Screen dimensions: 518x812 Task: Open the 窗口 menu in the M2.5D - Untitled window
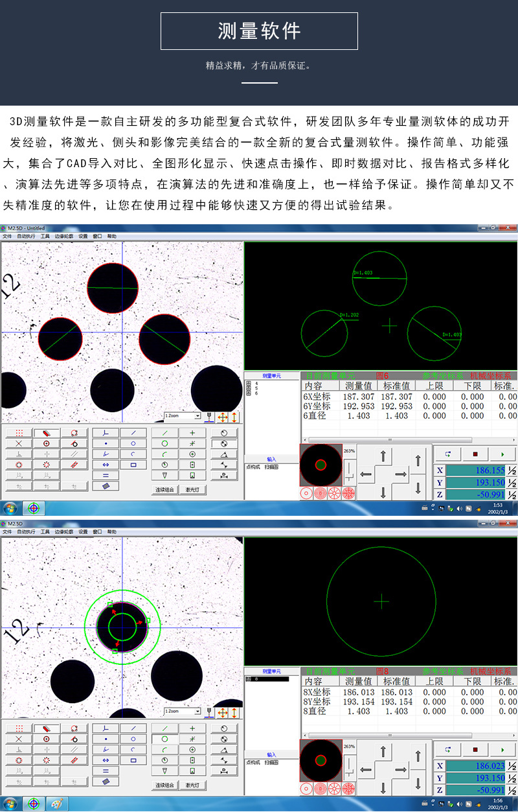coord(97,237)
